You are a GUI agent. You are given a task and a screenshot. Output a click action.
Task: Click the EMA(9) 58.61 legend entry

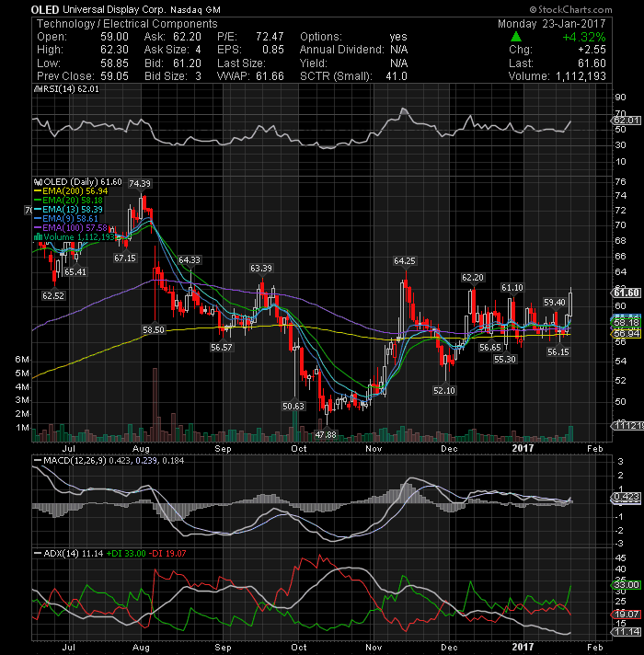(x=70, y=219)
